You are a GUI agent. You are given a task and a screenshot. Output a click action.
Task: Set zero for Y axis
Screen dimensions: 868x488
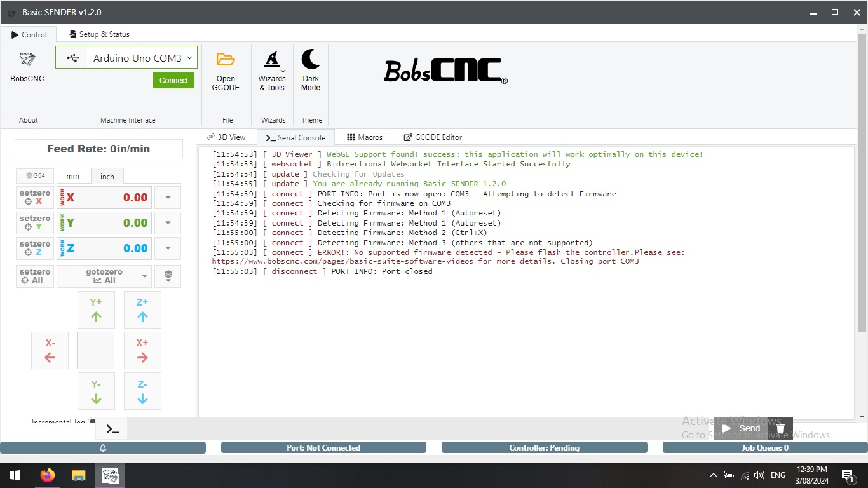click(x=35, y=222)
